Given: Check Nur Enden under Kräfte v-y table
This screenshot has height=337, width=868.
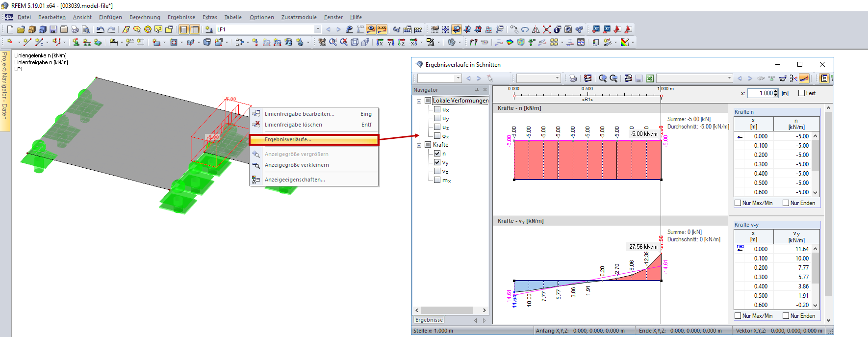Looking at the screenshot, I should (786, 316).
